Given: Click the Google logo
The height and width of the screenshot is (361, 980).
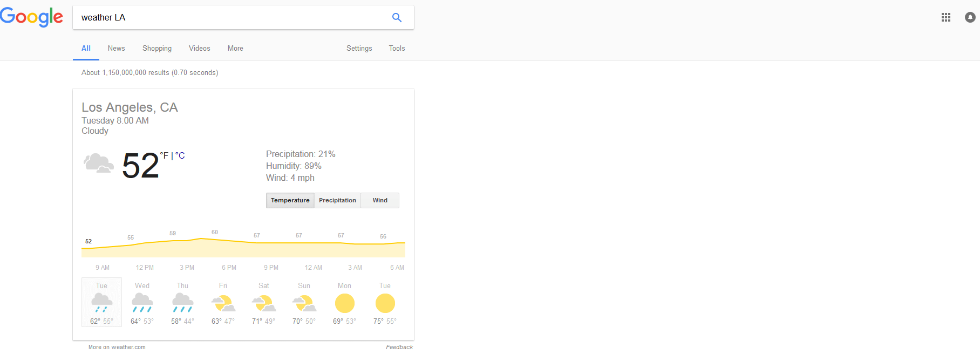Looking at the screenshot, I should 31,17.
